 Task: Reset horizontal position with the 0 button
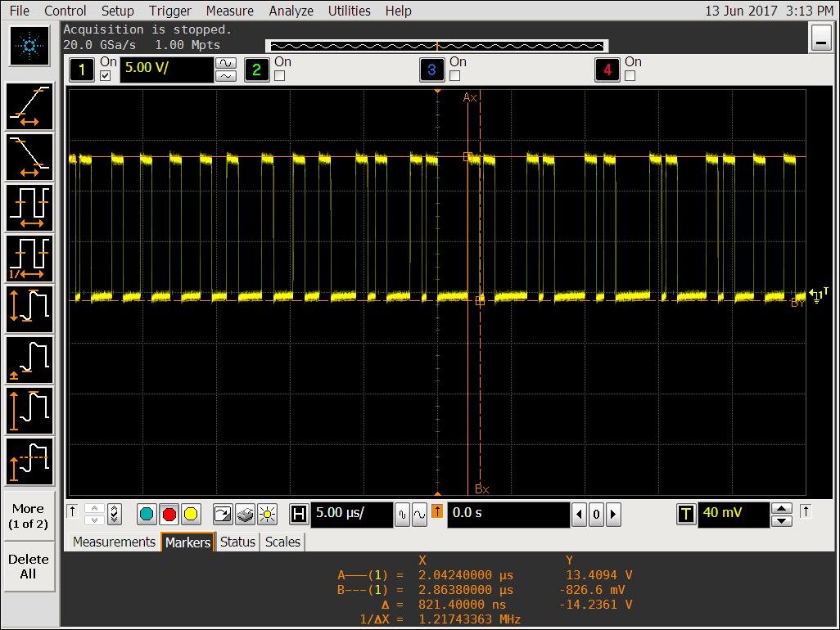click(596, 515)
